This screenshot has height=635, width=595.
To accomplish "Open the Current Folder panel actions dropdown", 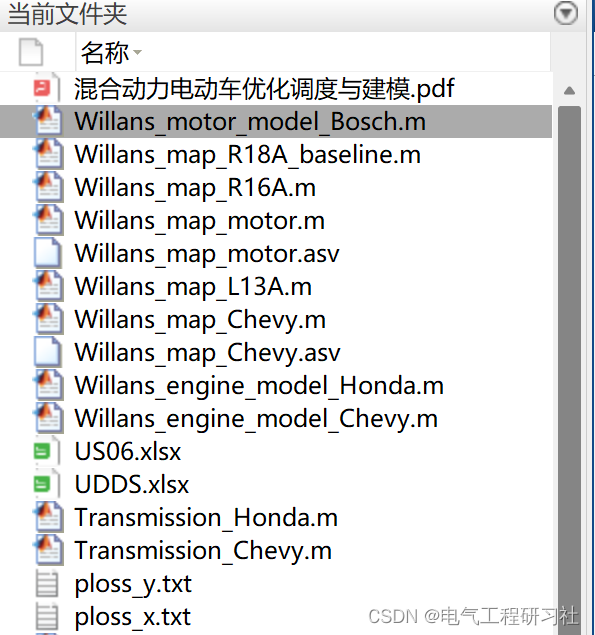I will 565,13.
